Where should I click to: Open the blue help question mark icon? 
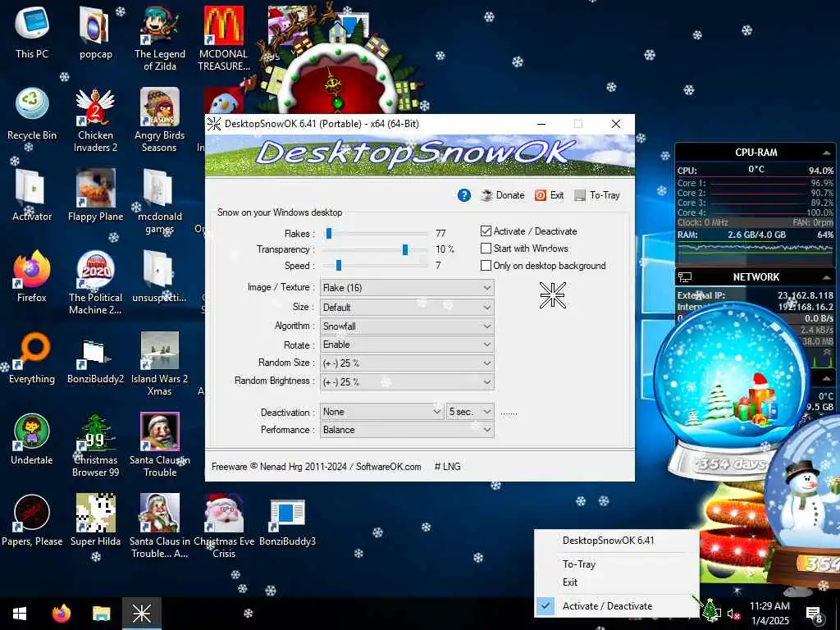(464, 195)
